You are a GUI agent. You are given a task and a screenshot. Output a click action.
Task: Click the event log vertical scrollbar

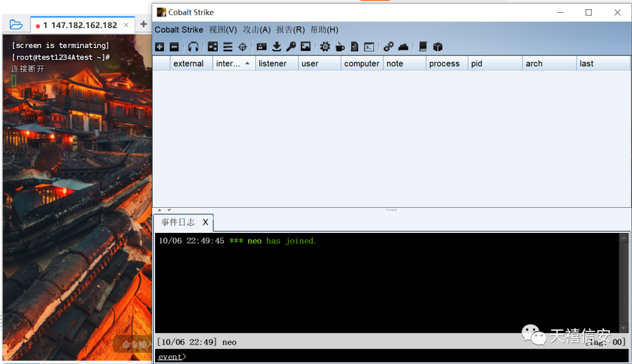(624, 283)
